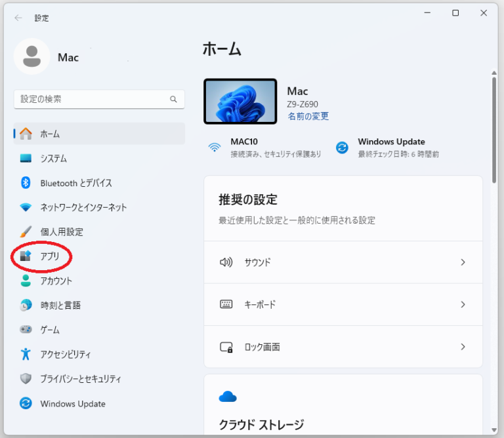Screen dimensions: 504x438
Task: Click the Bluetooth icon in the sidebar
Action: click(26, 183)
